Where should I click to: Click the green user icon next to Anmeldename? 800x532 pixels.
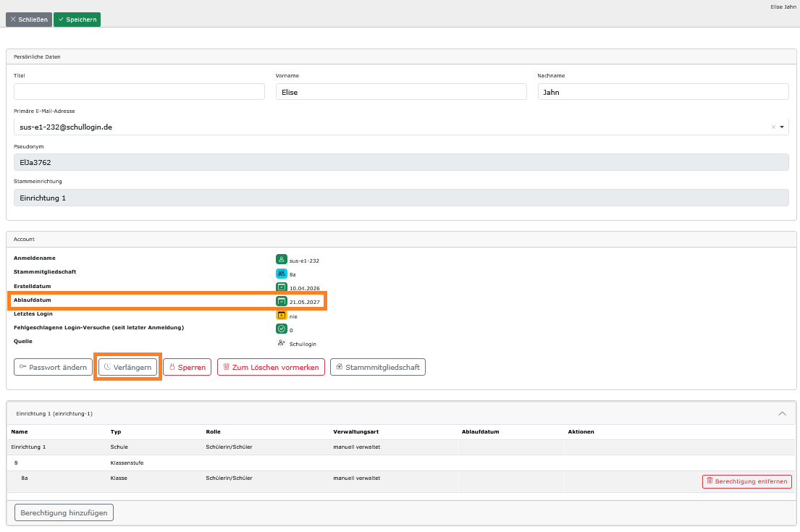281,260
